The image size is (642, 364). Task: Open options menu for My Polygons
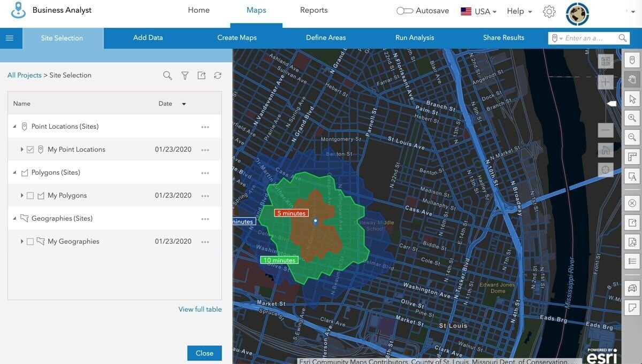tap(205, 196)
